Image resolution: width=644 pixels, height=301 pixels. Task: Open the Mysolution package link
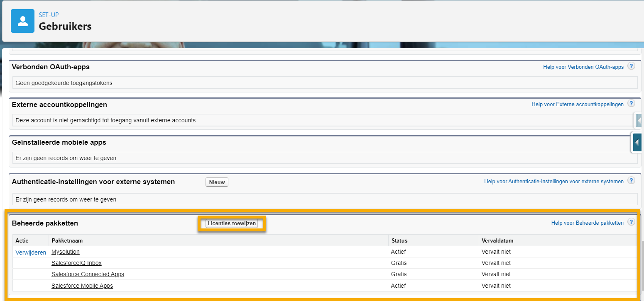coord(66,252)
